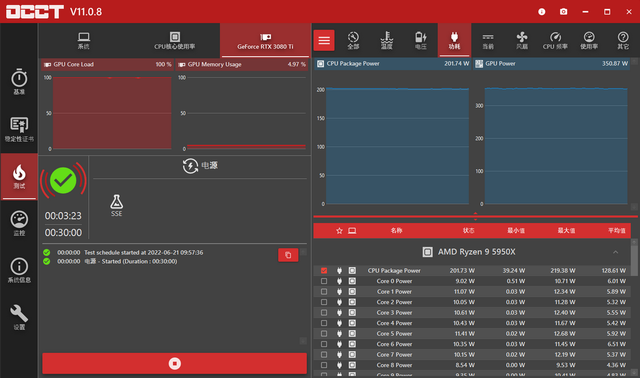Show the 温度 temperature sensors tab
Screen dimensions: 640x378
coord(387,40)
